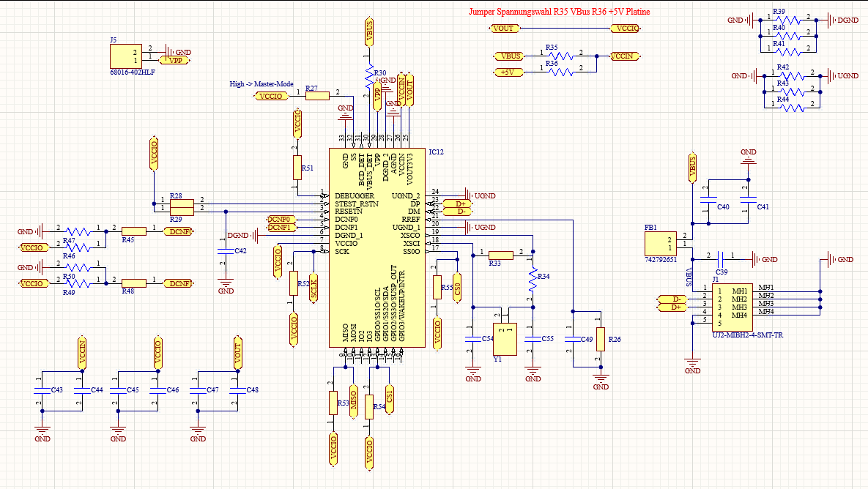Select capacitor C42
Viewport: 868px width, 489px height.
click(x=226, y=251)
